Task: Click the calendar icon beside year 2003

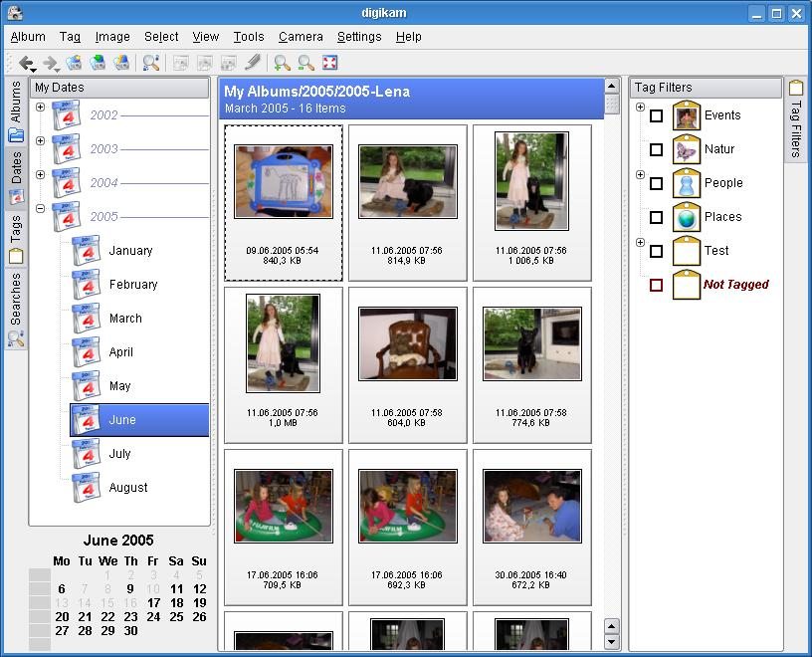Action: click(67, 149)
